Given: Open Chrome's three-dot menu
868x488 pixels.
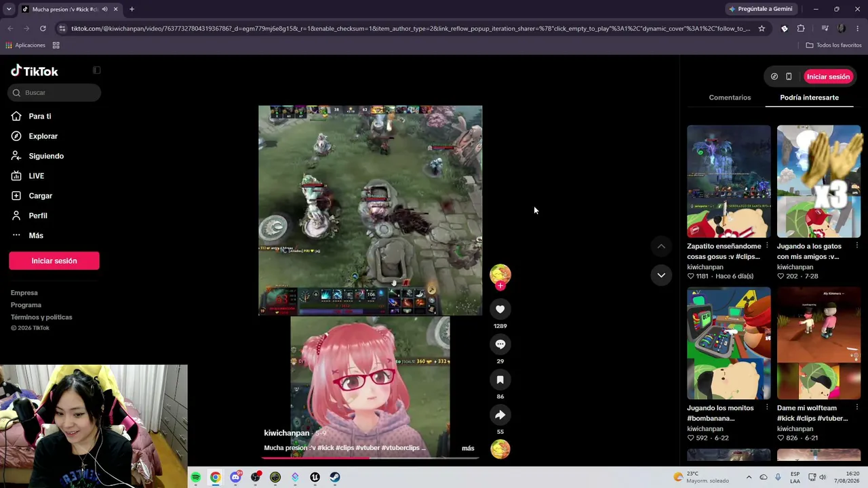Looking at the screenshot, I should click(x=858, y=28).
